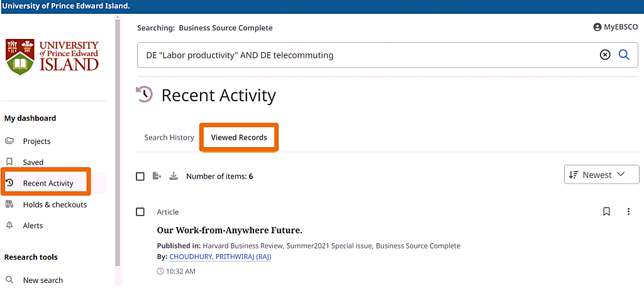Open the MyEBSCO account menu

[x=615, y=27]
